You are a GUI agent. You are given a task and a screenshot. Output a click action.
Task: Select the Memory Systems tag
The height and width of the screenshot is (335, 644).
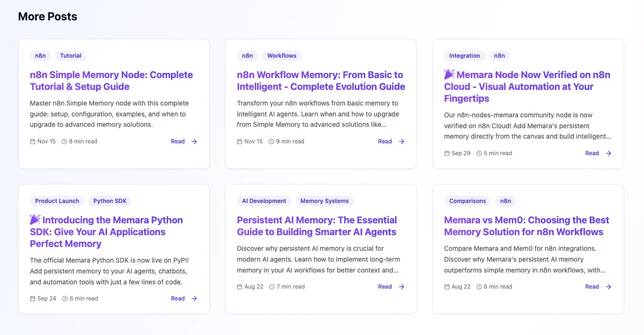(324, 201)
